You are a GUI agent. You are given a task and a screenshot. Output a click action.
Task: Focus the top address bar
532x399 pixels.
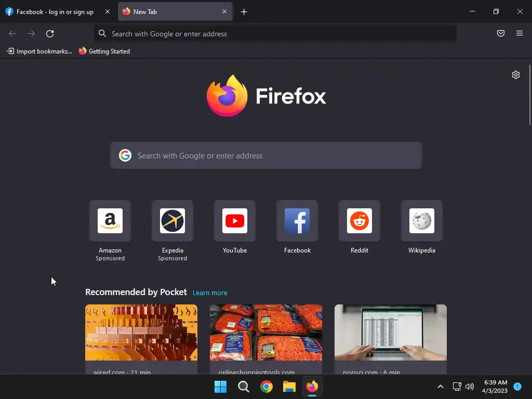coord(275,34)
